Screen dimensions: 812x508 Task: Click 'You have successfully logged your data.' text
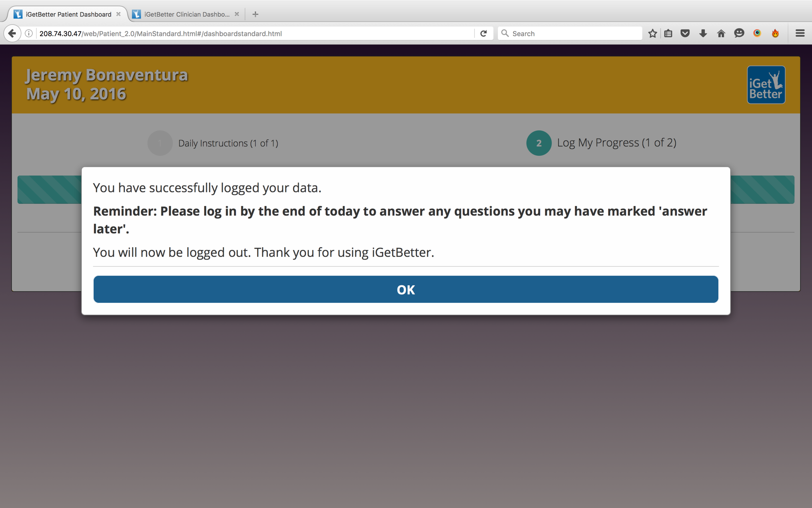(x=207, y=188)
